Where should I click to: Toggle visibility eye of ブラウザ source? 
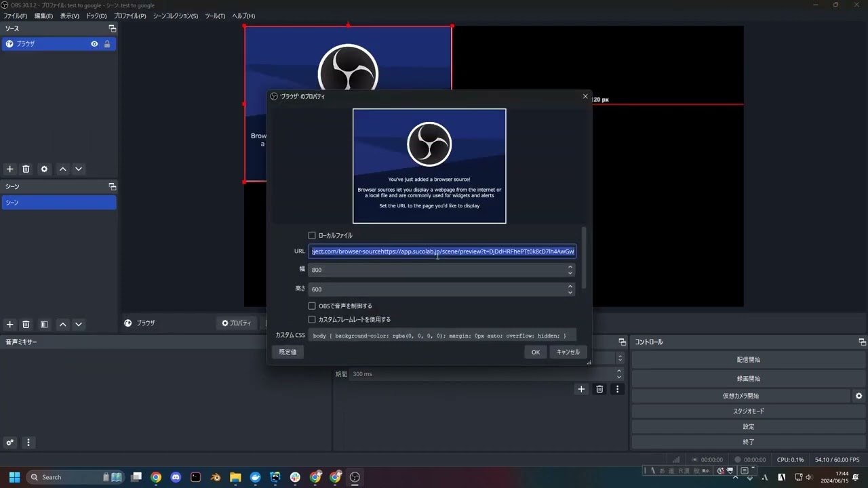pyautogui.click(x=94, y=44)
